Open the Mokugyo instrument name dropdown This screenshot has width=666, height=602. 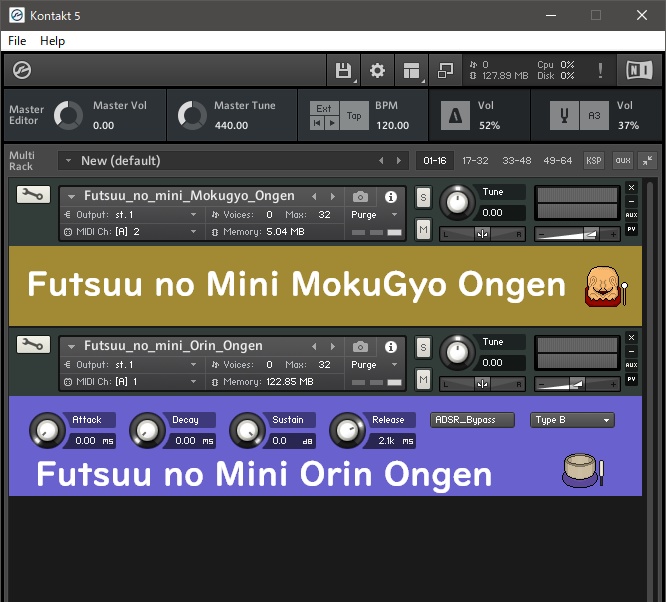[71, 197]
